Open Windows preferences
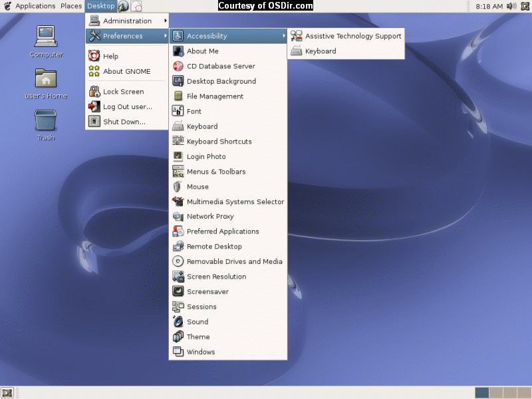 click(x=228, y=352)
